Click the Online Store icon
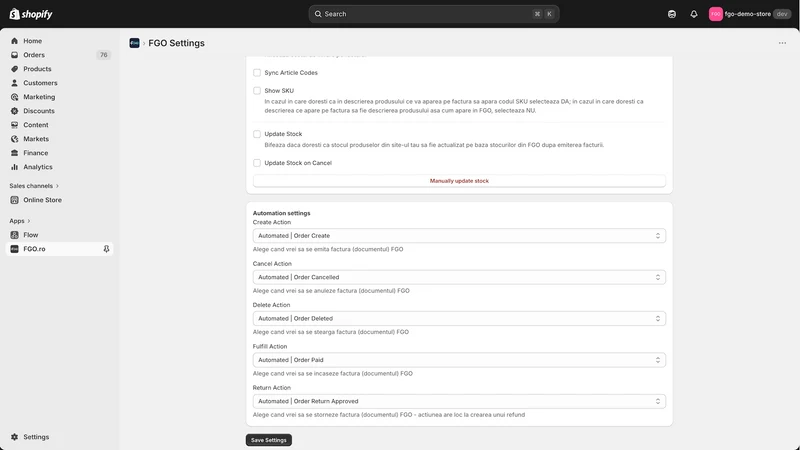This screenshot has width=800, height=450. [14, 200]
